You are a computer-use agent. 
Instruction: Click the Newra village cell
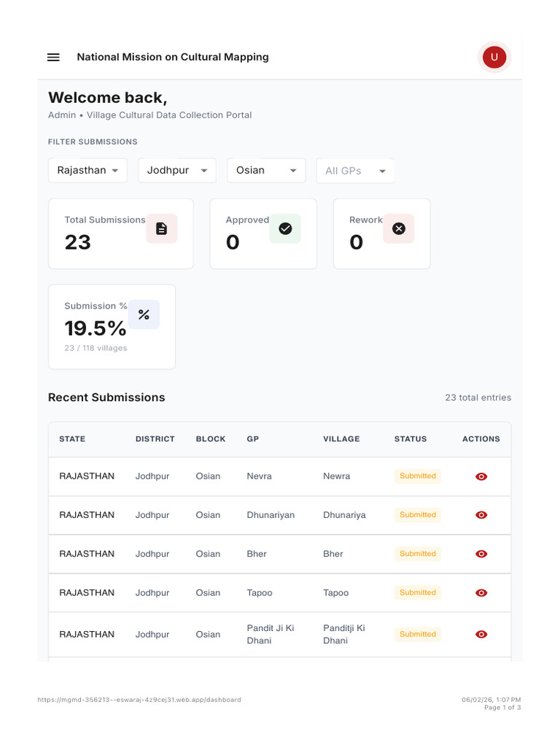coord(336,476)
